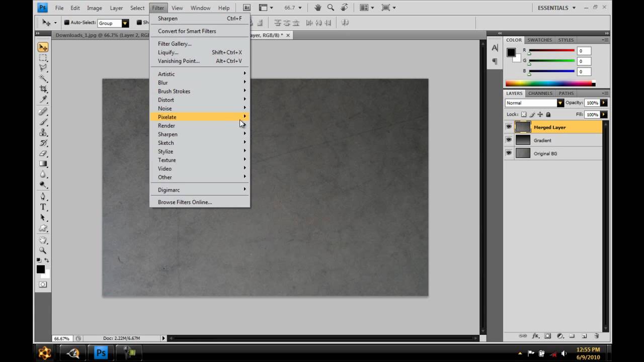Viewport: 644px width, 362px height.
Task: Hide the Gradient layer
Action: (x=509, y=140)
